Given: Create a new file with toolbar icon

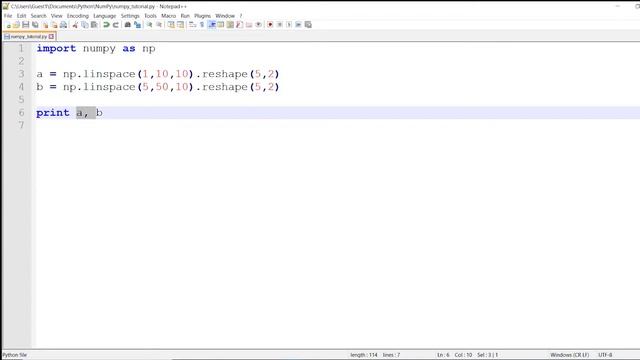Looking at the screenshot, I should pyautogui.click(x=8, y=25).
